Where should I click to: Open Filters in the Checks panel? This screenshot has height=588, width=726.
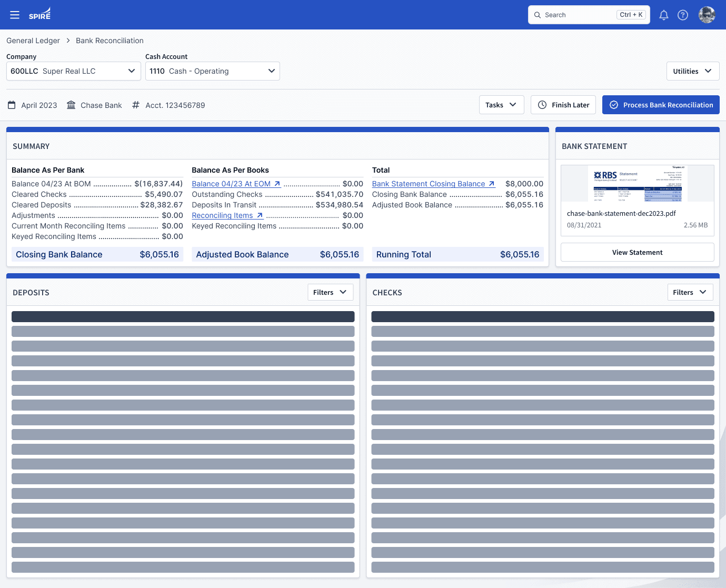[x=689, y=292]
